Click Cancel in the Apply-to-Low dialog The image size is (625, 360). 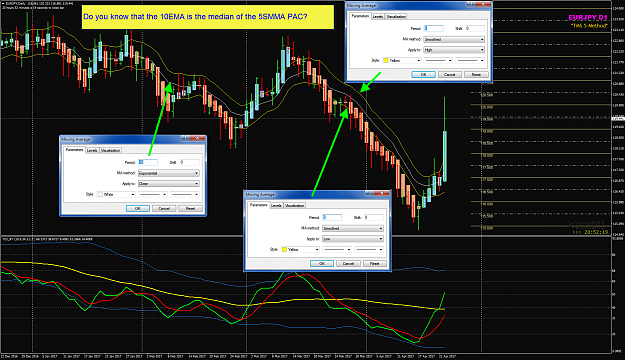348,264
